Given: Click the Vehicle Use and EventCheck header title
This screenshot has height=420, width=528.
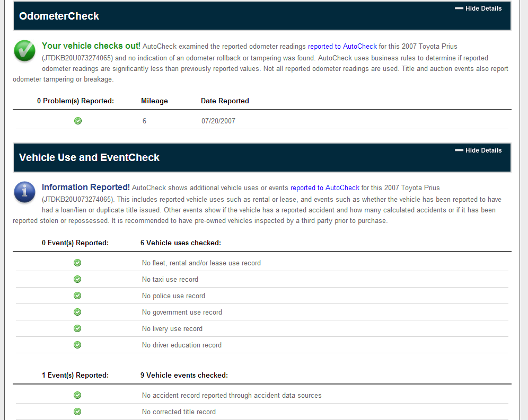Looking at the screenshot, I should click(x=89, y=157).
